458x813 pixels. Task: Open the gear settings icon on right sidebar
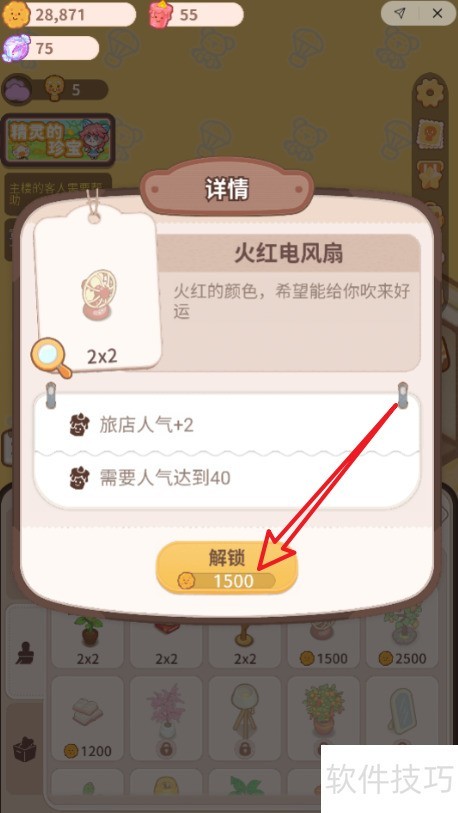429,94
